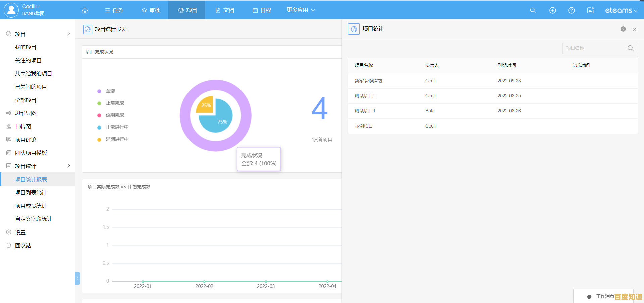This screenshot has height=303, width=644.
Task: Toggle the 延期进行中 legend entry
Action: click(117, 139)
